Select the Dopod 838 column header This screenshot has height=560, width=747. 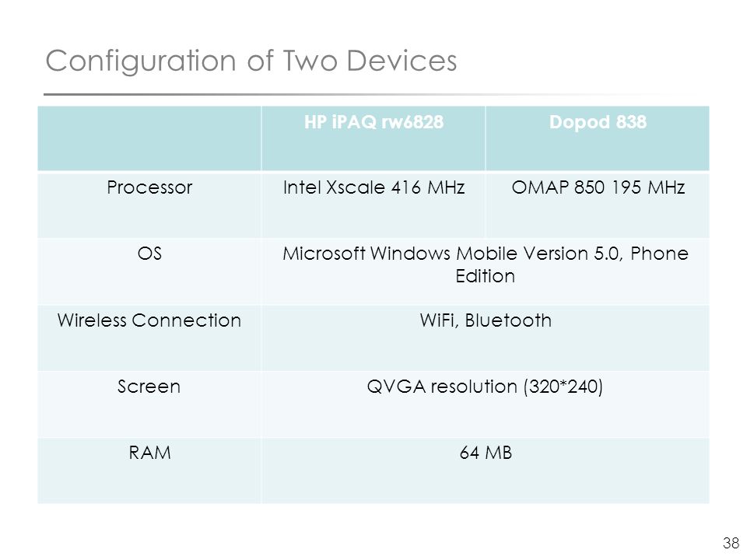pyautogui.click(x=598, y=138)
